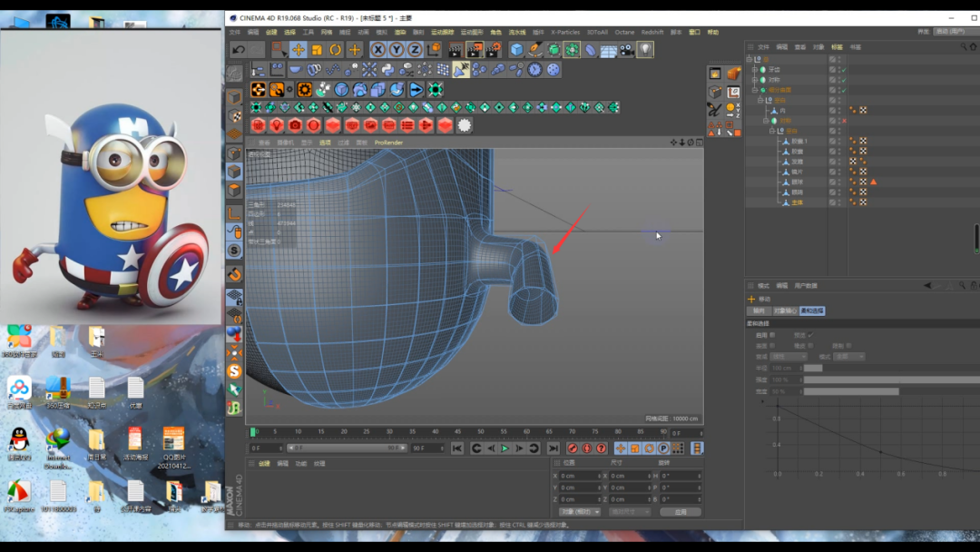Screen dimensions: 980x552
Task: Jump to timeline end
Action: coord(554,448)
